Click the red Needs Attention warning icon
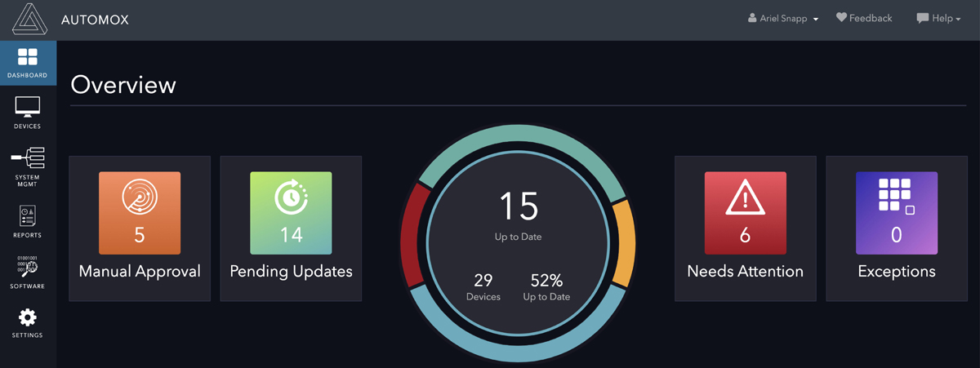The image size is (980, 368). pos(745,197)
